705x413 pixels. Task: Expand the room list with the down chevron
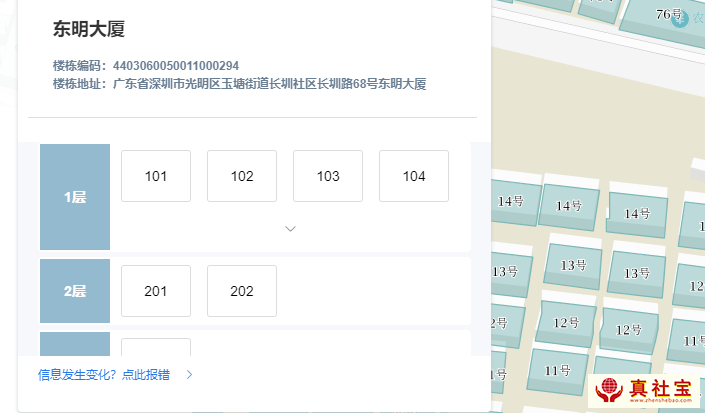[x=290, y=229]
